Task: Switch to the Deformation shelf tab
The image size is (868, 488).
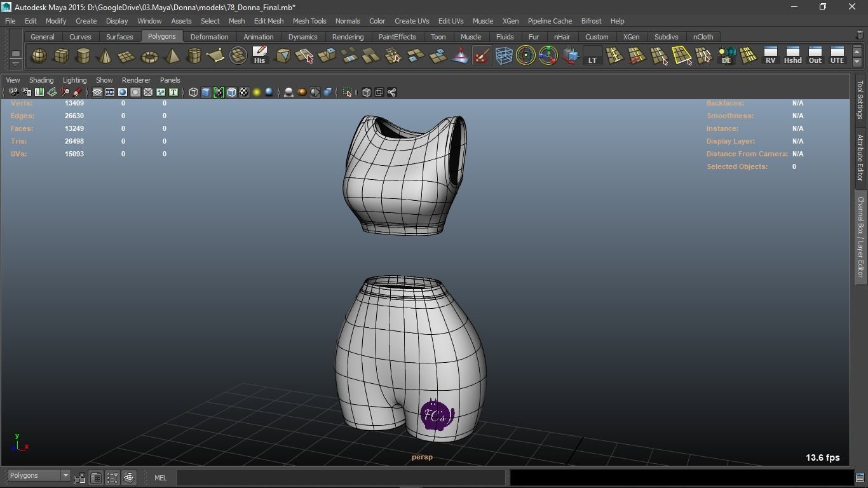Action: [x=209, y=37]
